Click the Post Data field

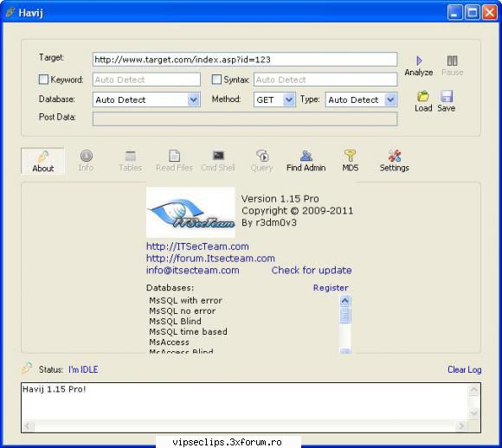245,119
